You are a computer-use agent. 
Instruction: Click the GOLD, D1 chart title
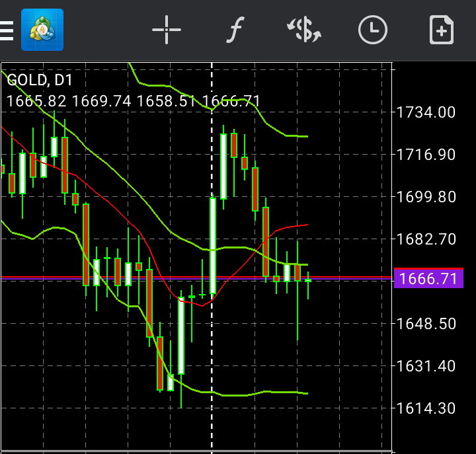click(40, 80)
